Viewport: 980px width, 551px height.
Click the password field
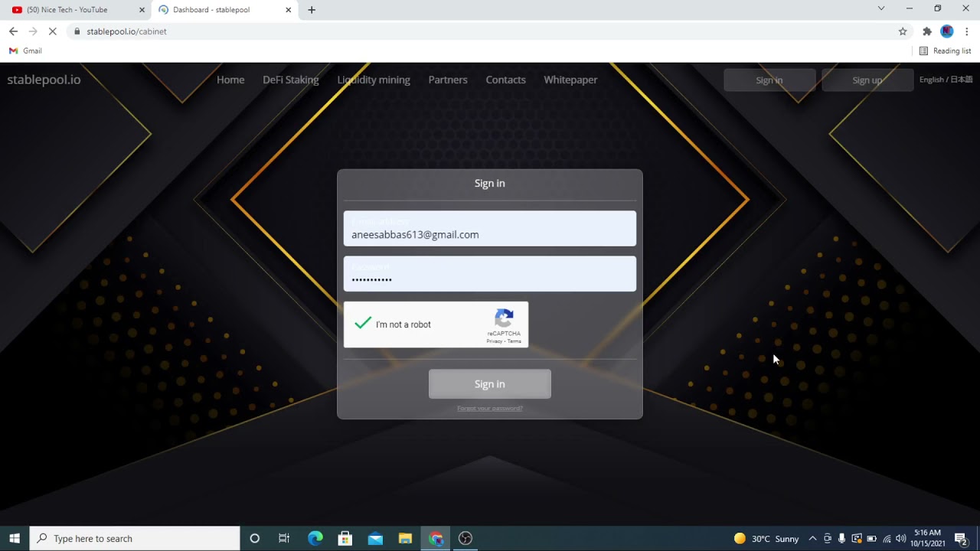[490, 274]
